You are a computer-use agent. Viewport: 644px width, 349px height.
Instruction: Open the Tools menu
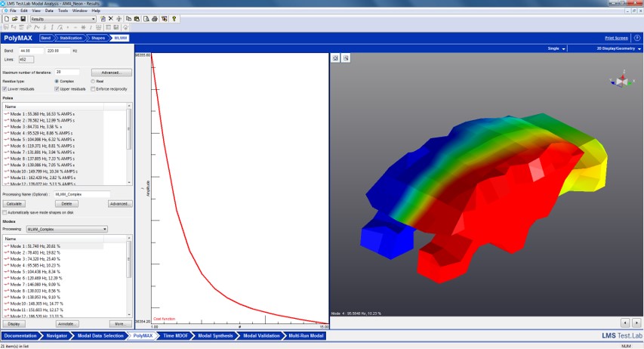coord(63,11)
